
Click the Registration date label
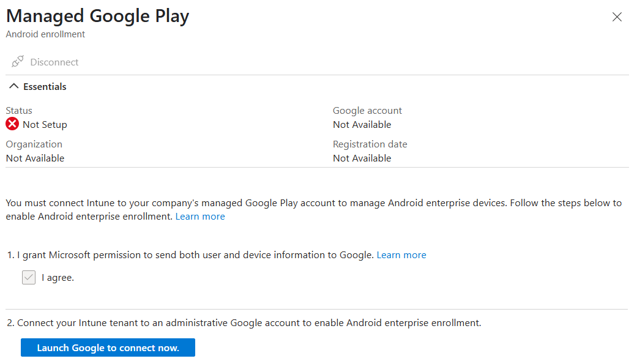[x=370, y=144]
